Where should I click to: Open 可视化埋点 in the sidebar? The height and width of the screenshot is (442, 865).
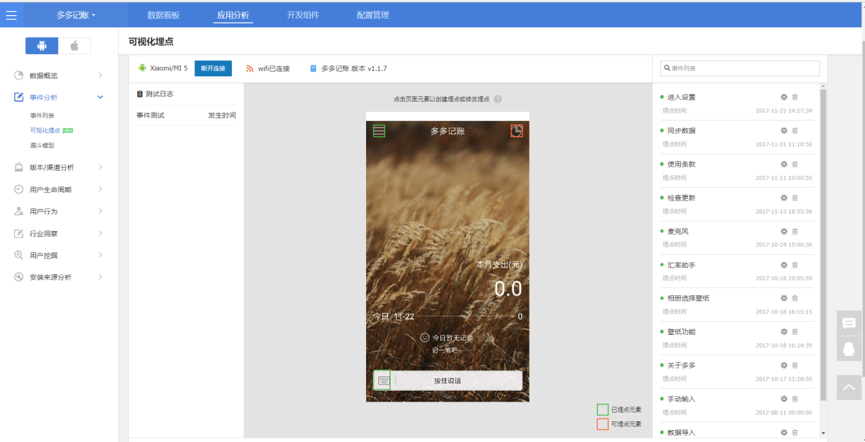pos(45,130)
